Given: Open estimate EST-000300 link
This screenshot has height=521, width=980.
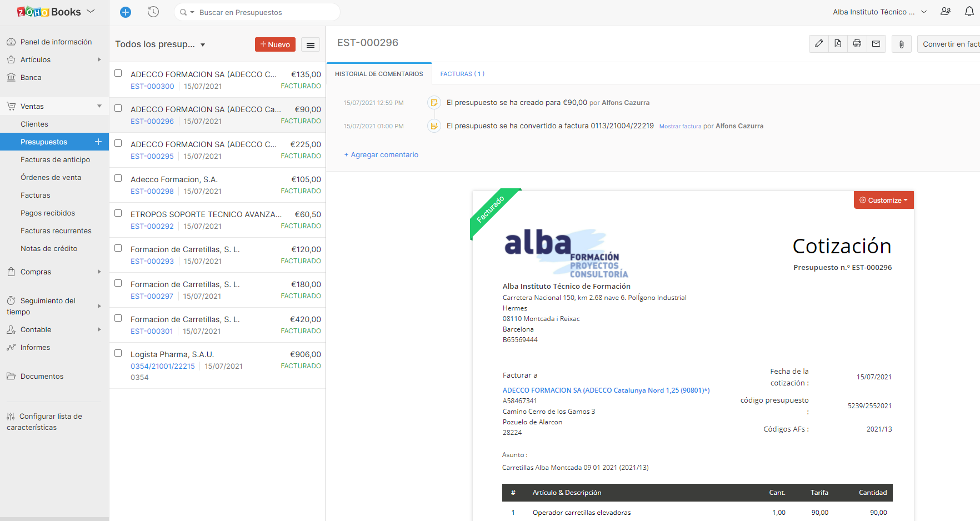Looking at the screenshot, I should coord(152,86).
